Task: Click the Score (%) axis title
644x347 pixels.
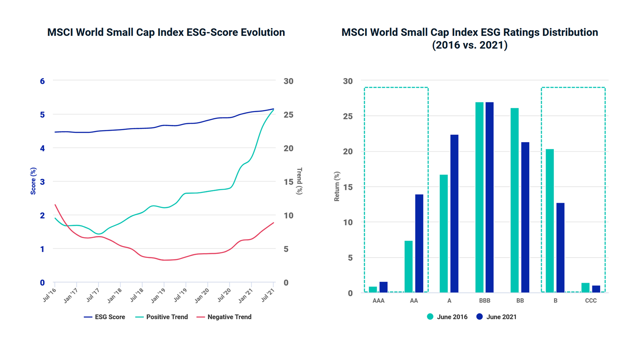Action: pos(33,181)
